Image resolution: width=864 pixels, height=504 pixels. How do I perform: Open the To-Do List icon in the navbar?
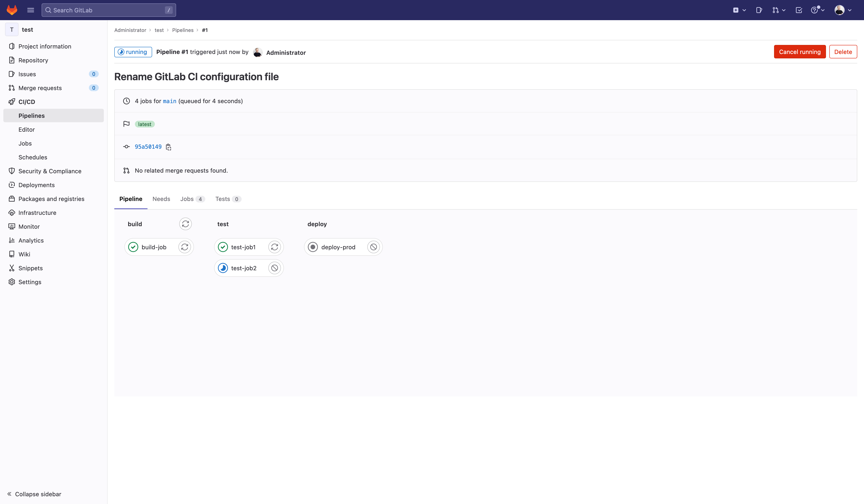click(799, 10)
